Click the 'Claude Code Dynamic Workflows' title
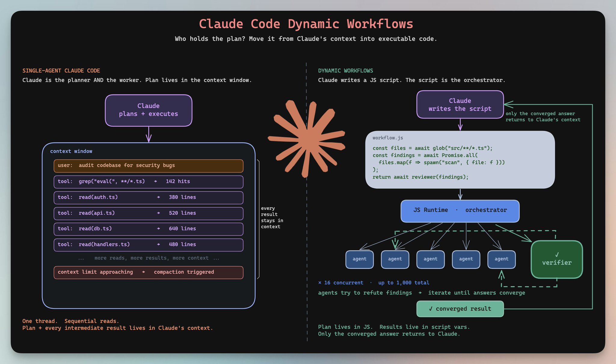The image size is (616, 364). tap(306, 24)
